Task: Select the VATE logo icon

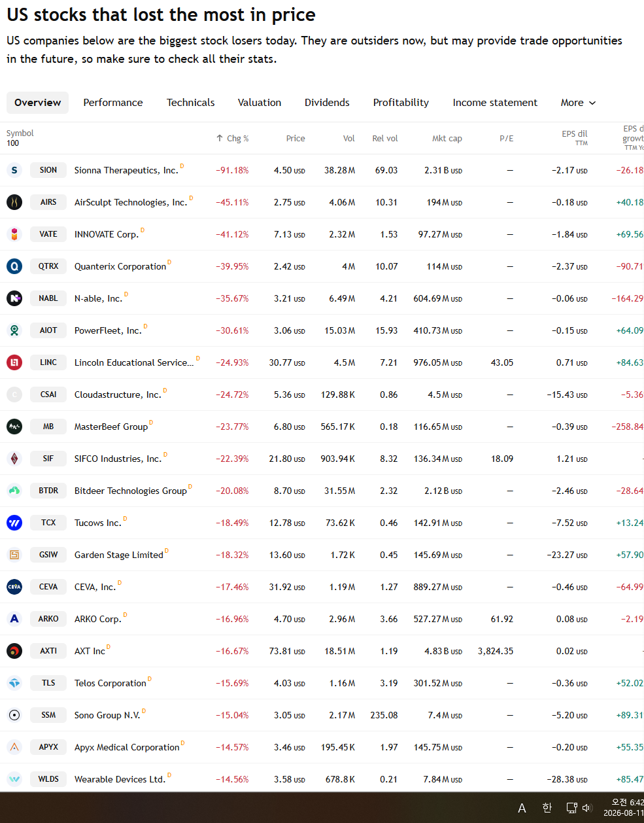Action: coord(14,234)
